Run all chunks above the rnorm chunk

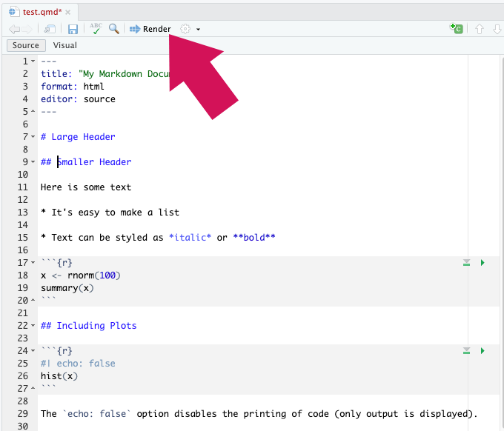click(466, 263)
